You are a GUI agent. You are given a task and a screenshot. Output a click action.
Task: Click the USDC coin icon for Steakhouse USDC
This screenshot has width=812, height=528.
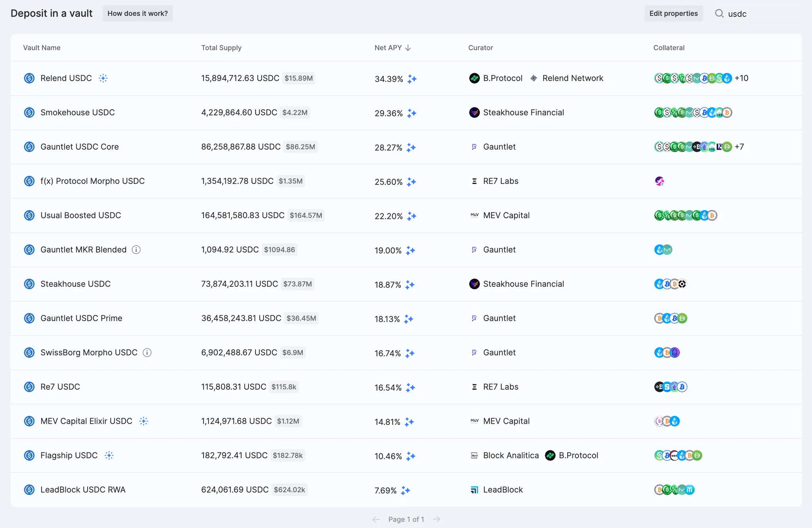point(29,284)
